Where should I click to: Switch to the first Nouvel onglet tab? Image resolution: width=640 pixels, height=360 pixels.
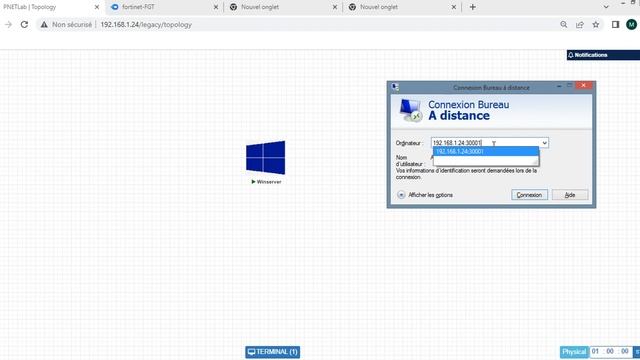[282, 7]
